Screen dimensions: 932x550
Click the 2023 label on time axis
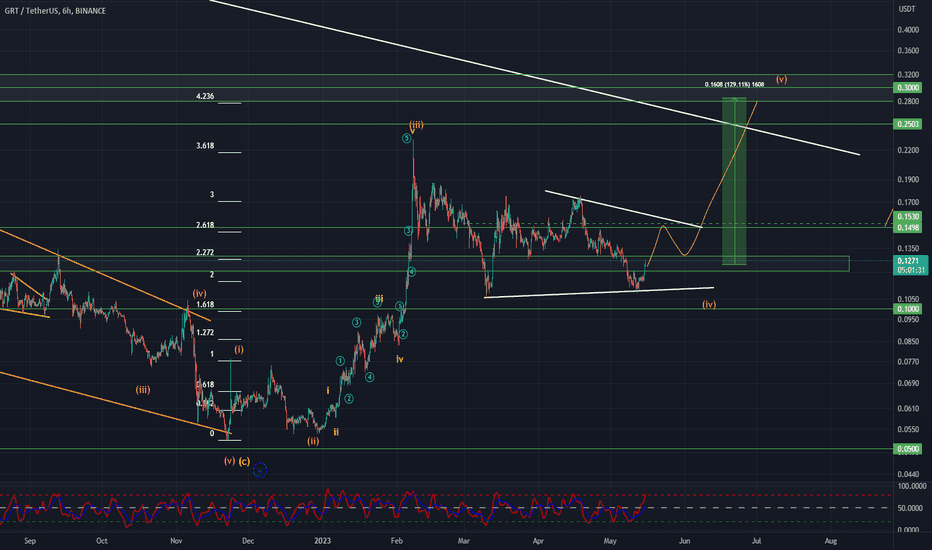(322, 541)
